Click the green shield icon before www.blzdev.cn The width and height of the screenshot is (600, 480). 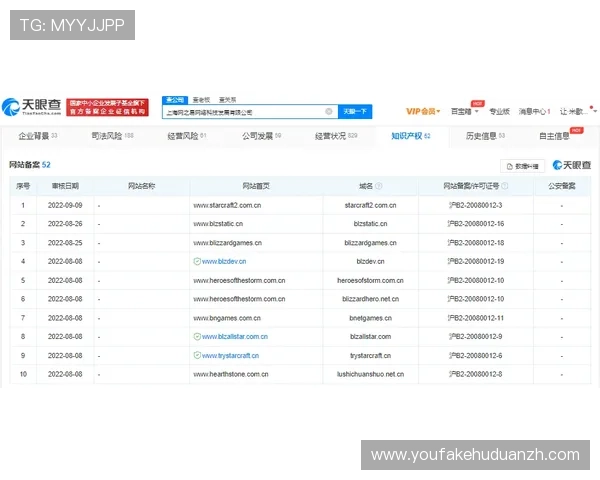click(x=197, y=261)
